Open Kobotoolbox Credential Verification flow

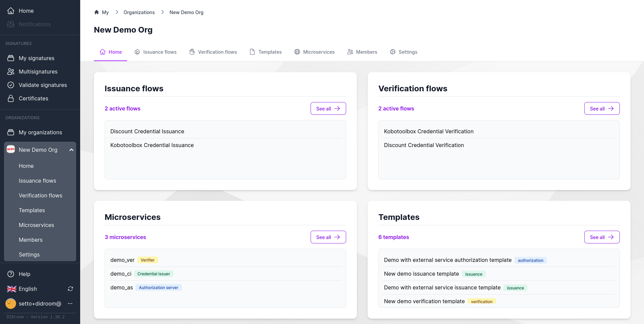tap(429, 131)
